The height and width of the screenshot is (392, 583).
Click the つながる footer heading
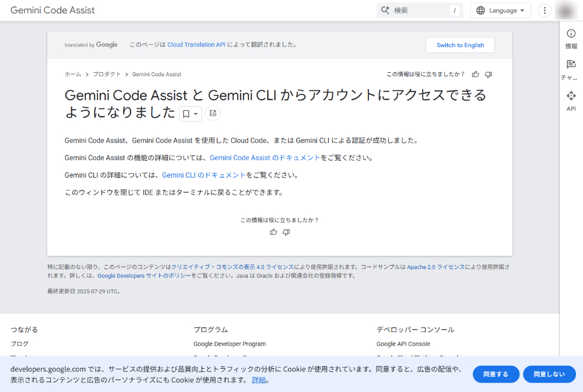(24, 330)
